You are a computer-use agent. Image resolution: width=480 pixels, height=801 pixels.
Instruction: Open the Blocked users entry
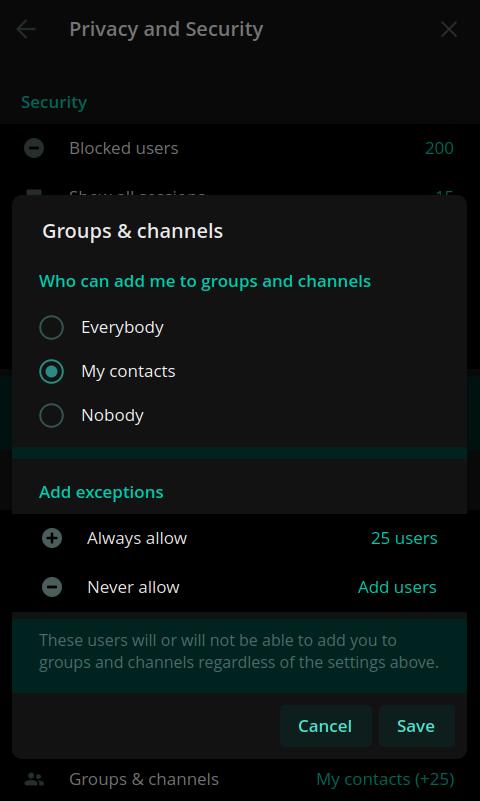coord(240,148)
